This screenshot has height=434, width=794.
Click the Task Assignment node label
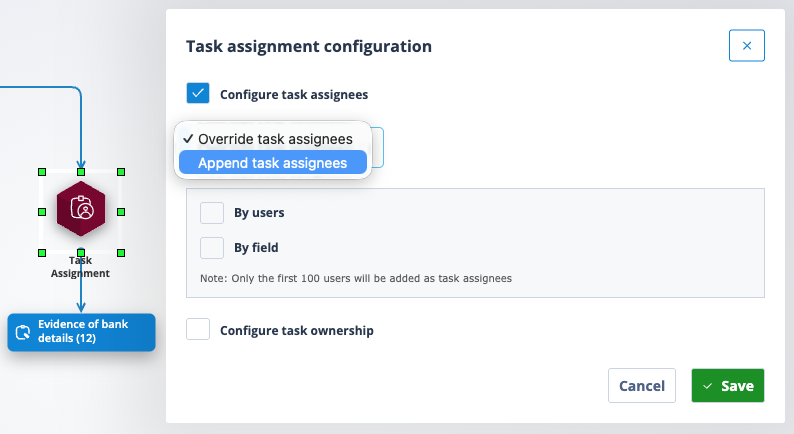80,267
